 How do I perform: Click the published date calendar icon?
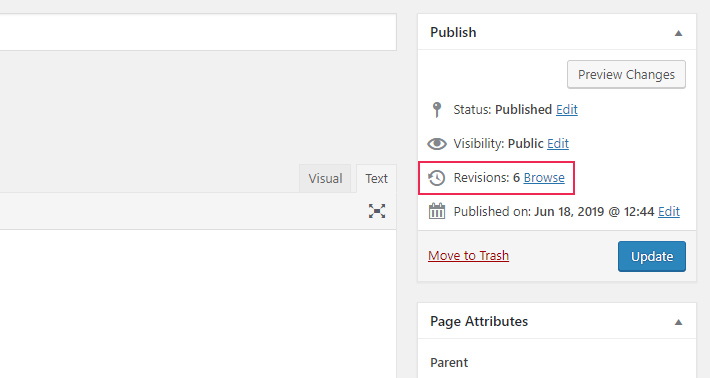(437, 211)
